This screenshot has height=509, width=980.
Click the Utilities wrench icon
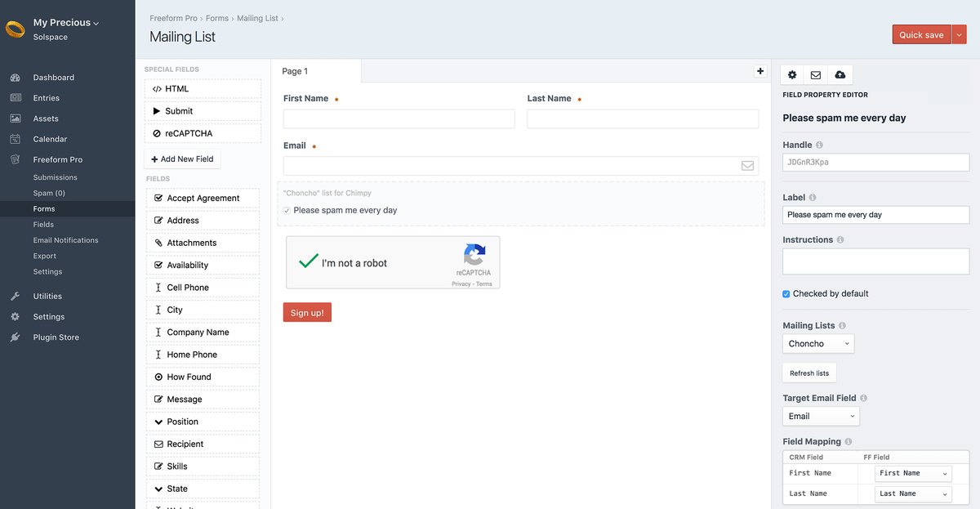(15, 297)
